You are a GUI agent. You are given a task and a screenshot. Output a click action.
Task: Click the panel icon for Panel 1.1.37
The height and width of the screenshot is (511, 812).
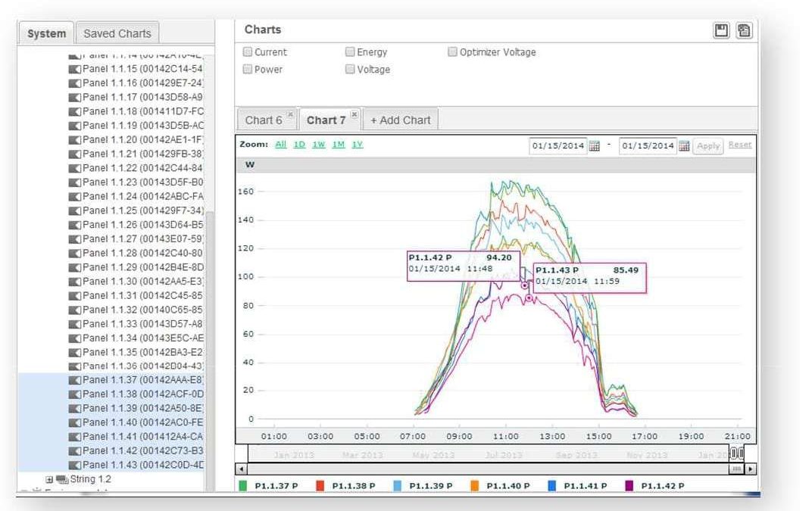pos(74,380)
